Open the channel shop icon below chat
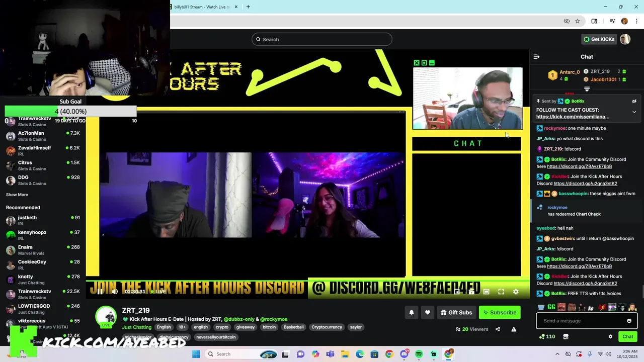Image resolution: width=644 pixels, height=362 pixels. pos(566,336)
